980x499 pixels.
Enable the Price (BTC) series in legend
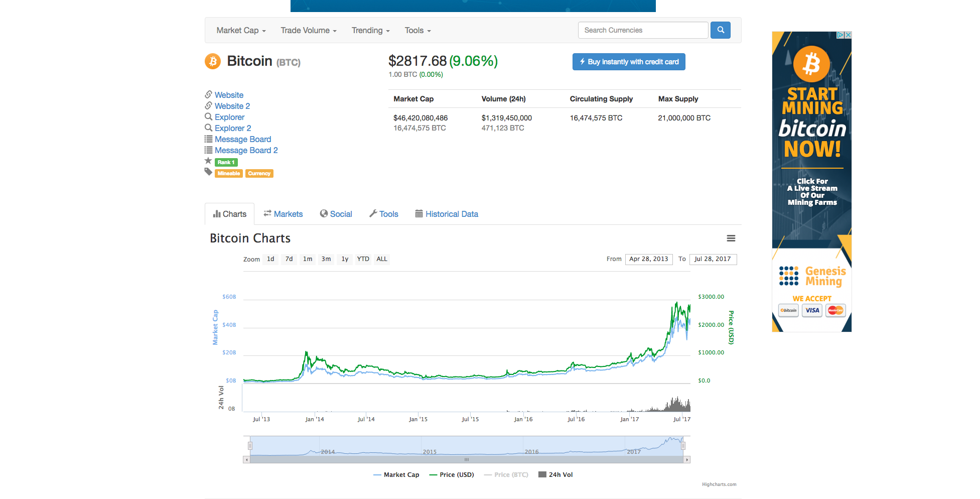506,475
